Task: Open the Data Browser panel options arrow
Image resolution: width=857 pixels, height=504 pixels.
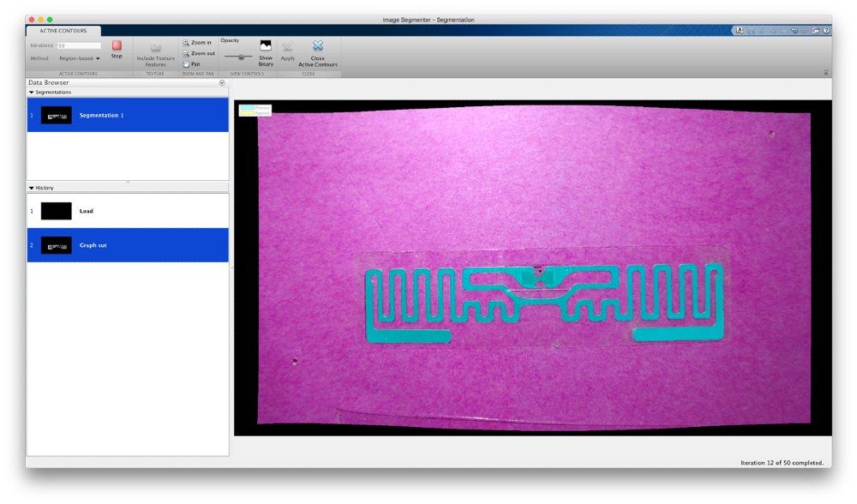Action: click(x=222, y=83)
